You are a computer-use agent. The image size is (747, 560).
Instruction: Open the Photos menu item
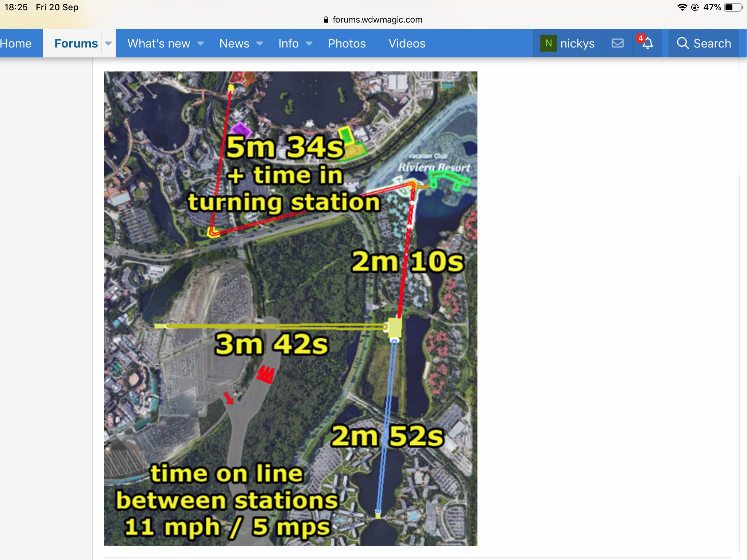tap(347, 43)
